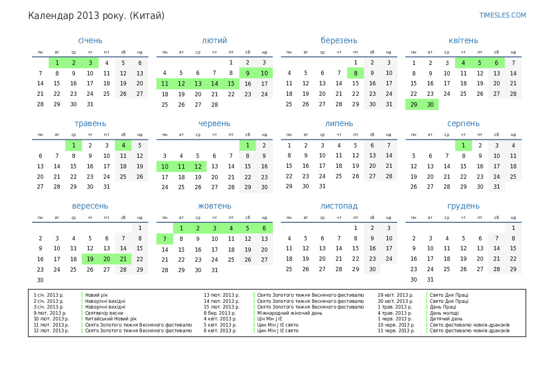Select highlighted 7 October in жовтень
Image resolution: width=554 pixels, height=392 pixels.
pyautogui.click(x=165, y=239)
